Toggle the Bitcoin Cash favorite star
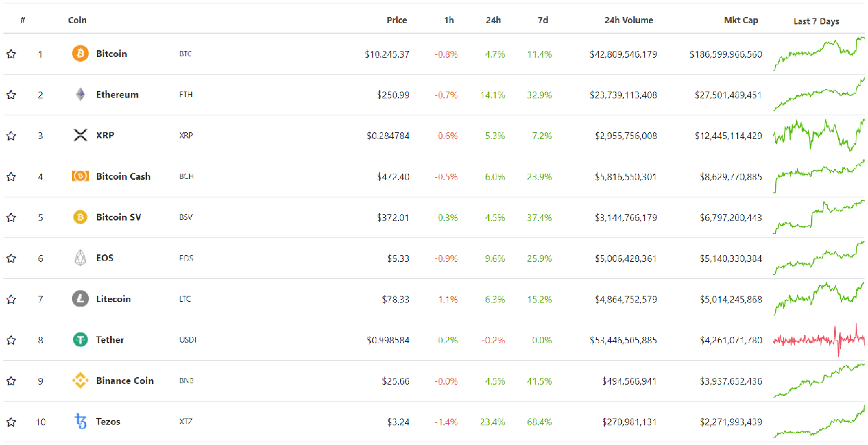This screenshot has height=445, width=868. (11, 176)
